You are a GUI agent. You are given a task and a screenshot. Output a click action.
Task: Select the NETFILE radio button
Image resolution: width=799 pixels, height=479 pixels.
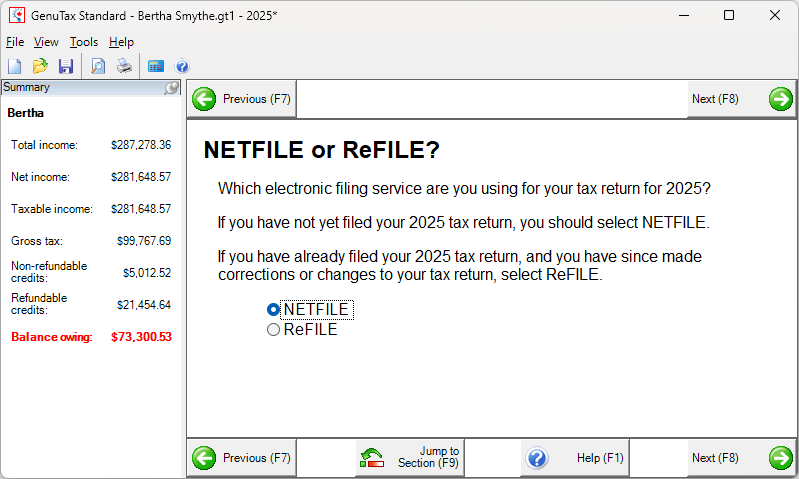(x=274, y=310)
